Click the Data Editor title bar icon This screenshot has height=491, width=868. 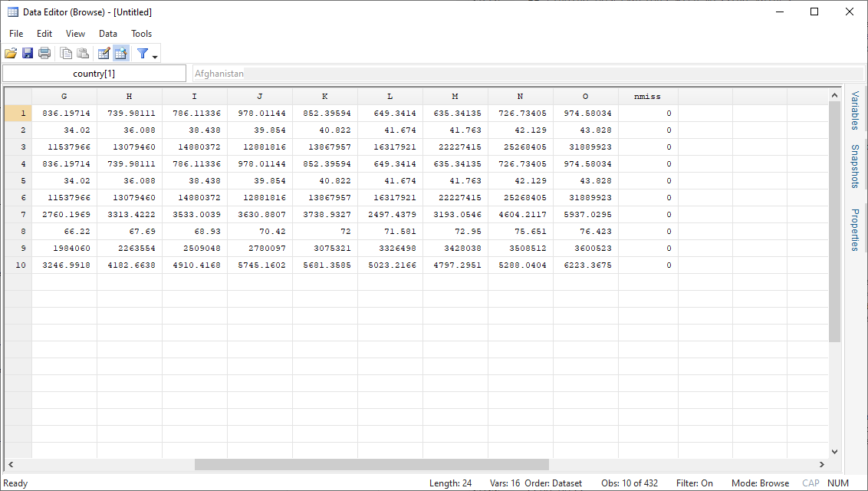tap(13, 12)
